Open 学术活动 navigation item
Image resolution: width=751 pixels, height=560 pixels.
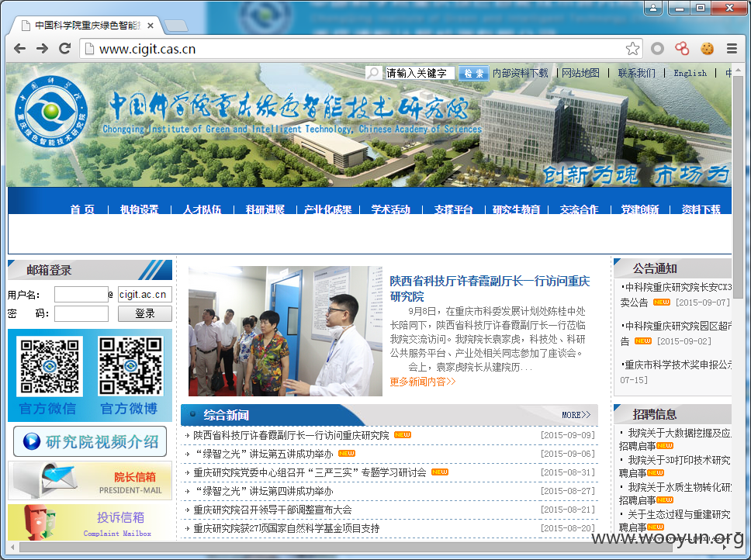(x=390, y=209)
